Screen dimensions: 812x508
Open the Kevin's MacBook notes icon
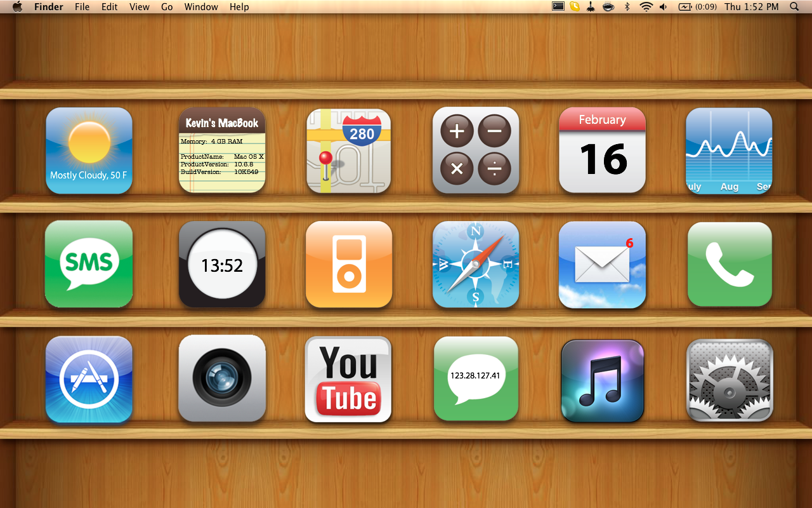[x=222, y=150]
